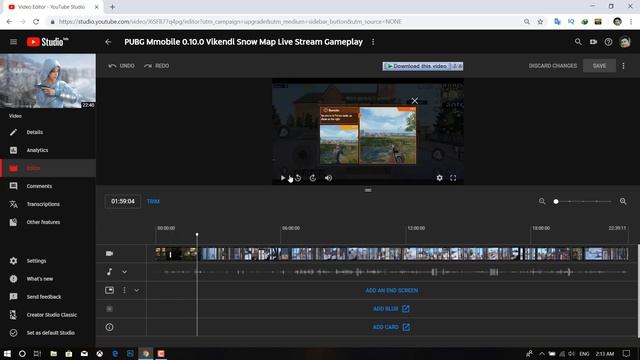The height and width of the screenshot is (360, 640).
Task: Open more options next to Save
Action: click(x=623, y=66)
